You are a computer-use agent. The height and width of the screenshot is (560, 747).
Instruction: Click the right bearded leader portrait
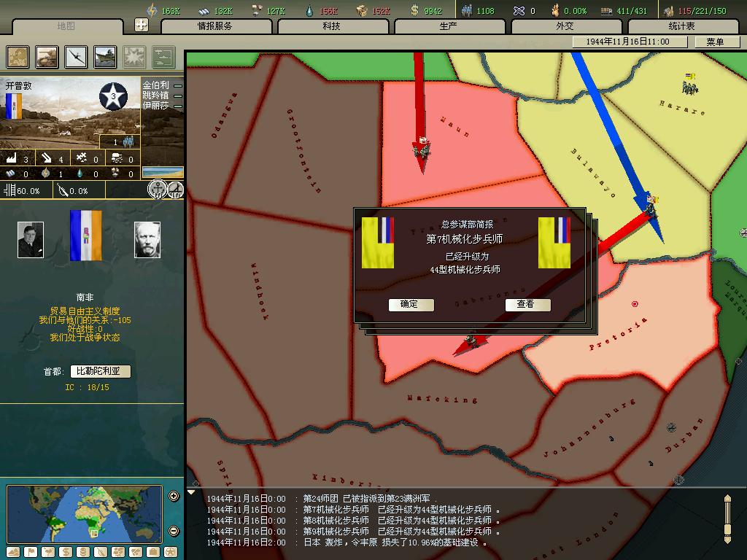(147, 239)
